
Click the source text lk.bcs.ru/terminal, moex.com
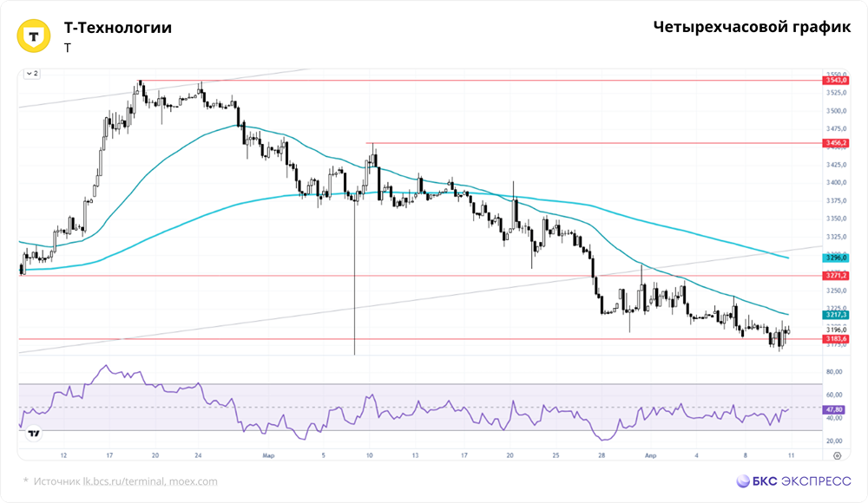coord(150,481)
